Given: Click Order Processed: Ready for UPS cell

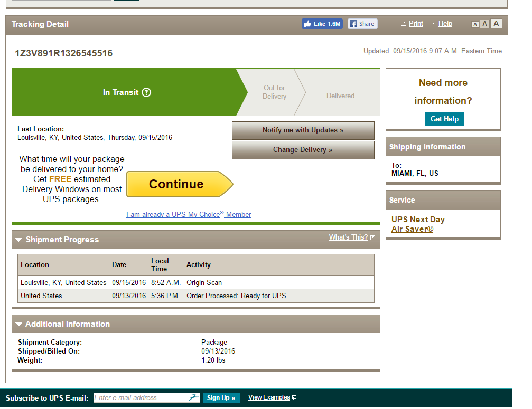Looking at the screenshot, I should (236, 296).
